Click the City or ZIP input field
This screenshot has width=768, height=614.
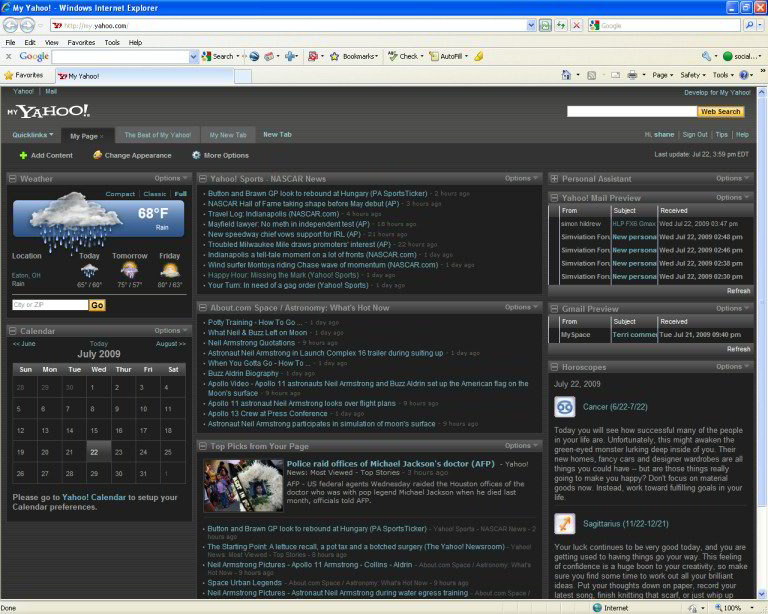(49, 305)
